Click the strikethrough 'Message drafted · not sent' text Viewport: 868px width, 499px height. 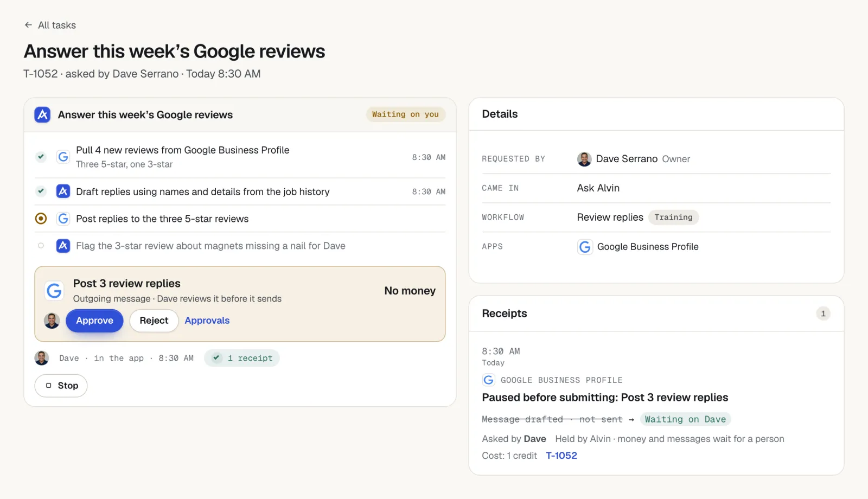552,419
